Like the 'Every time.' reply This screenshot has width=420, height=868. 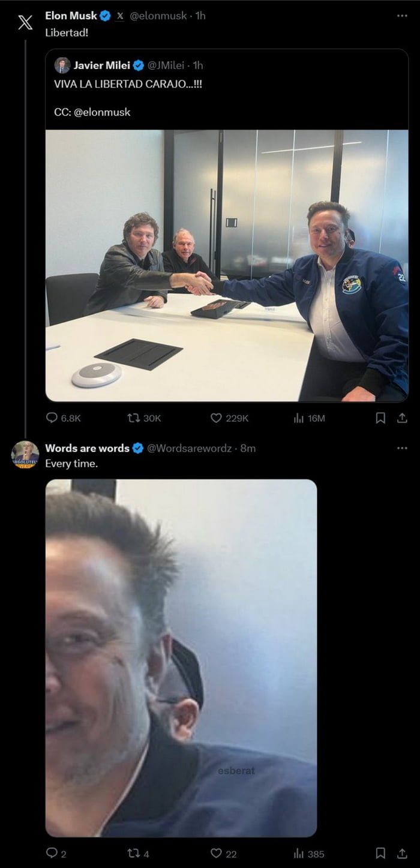point(216,853)
